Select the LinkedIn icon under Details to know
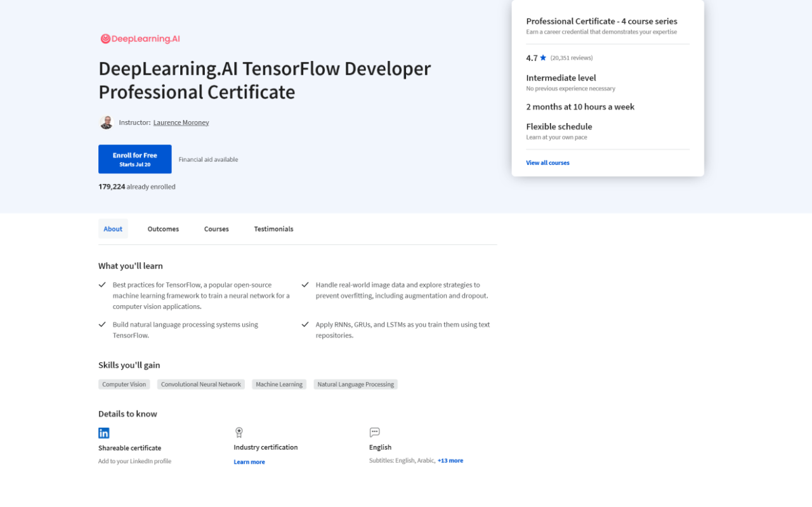Image resolution: width=812 pixels, height=507 pixels. (104, 433)
